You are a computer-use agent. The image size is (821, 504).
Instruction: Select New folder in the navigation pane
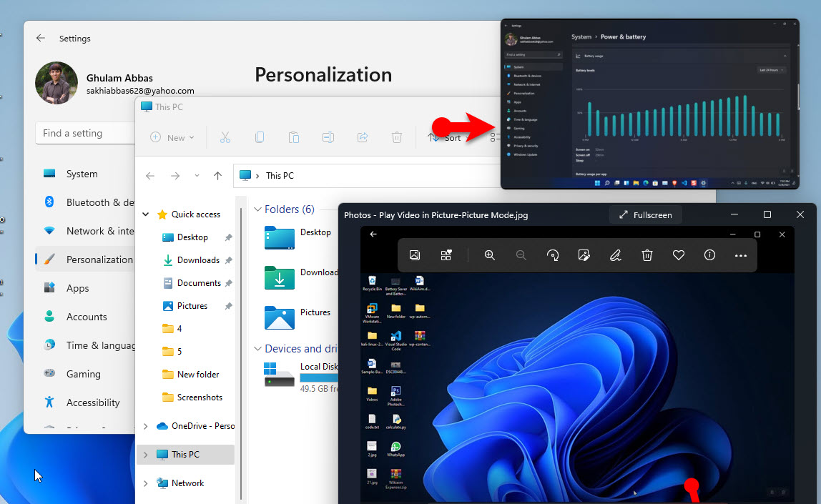(x=197, y=374)
